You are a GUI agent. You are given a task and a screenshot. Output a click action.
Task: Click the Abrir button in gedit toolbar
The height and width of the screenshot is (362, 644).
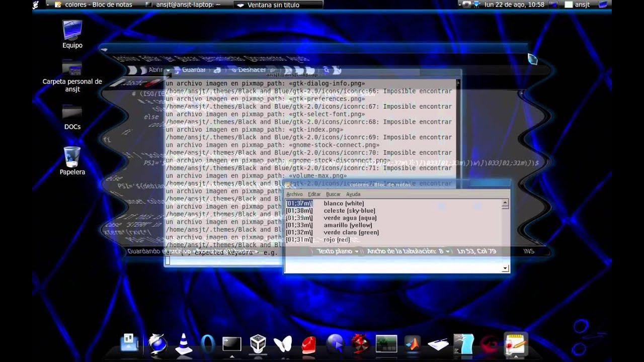click(151, 70)
